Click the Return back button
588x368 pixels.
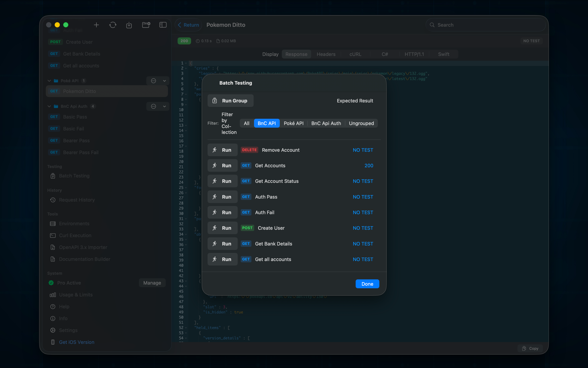coord(188,25)
